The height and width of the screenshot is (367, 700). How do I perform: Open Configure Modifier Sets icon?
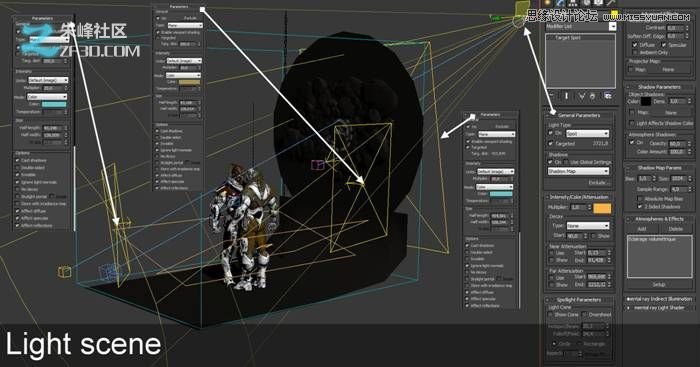click(x=608, y=96)
